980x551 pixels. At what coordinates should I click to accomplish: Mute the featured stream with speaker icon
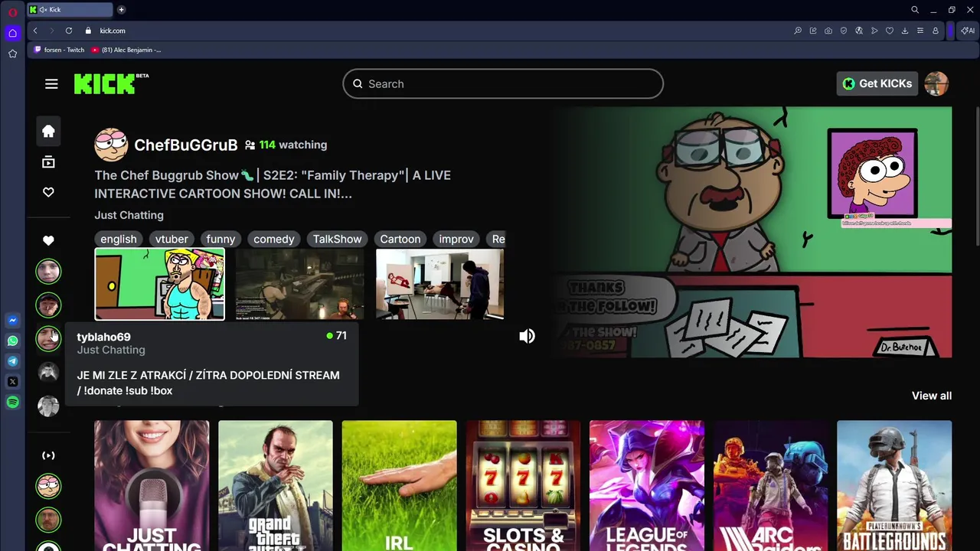[x=527, y=336]
